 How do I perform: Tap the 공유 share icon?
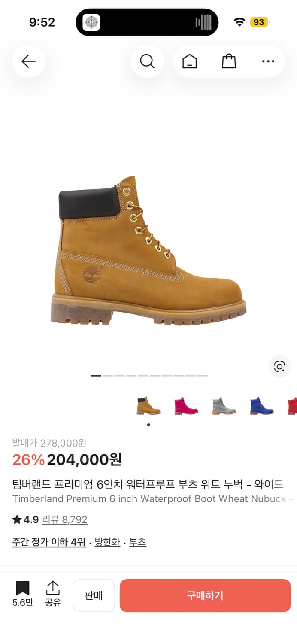pos(53,594)
